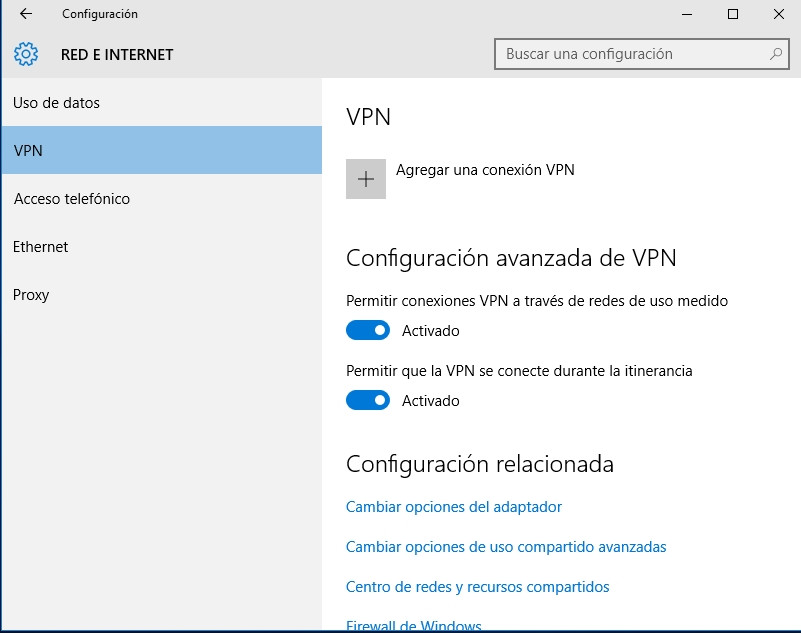Click Agregar una conexión VPN
Screen dimensions: 801x633
coord(485,170)
